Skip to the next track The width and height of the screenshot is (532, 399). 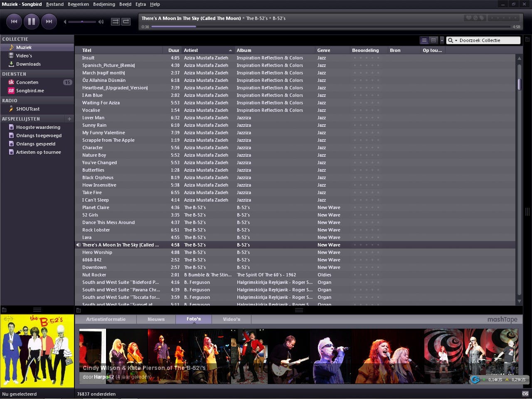tap(49, 22)
